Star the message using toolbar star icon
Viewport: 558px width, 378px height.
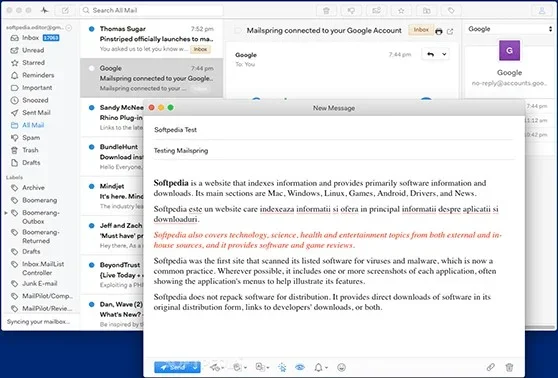point(401,11)
